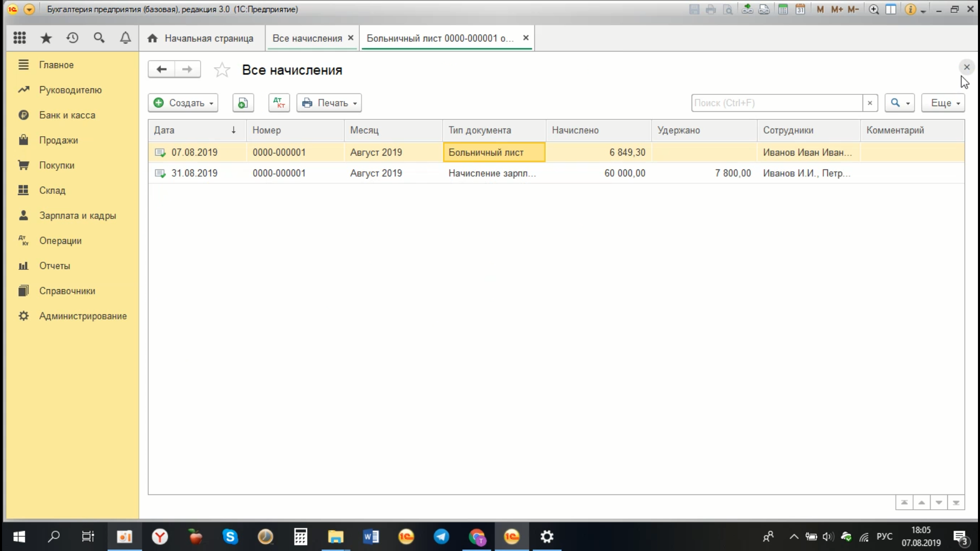Screen dimensions: 980x551
Task: Expand the Создать dropdown button
Action: [x=183, y=103]
